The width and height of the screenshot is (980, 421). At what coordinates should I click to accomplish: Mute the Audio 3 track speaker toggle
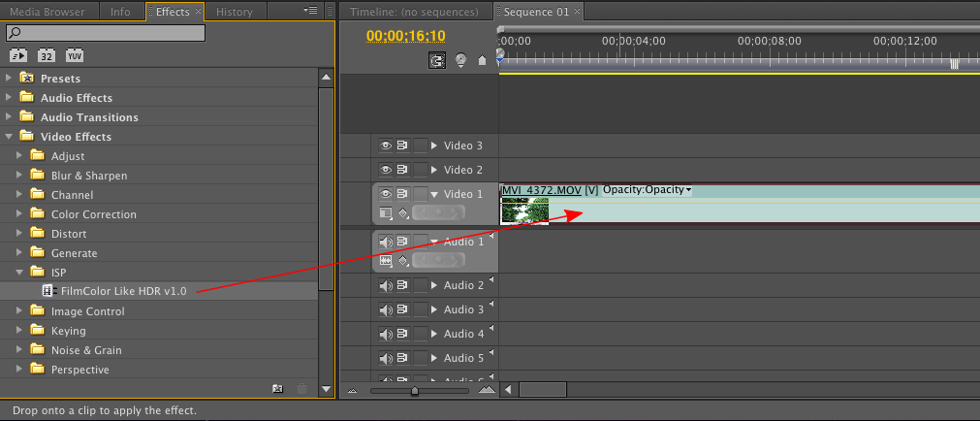(x=386, y=309)
